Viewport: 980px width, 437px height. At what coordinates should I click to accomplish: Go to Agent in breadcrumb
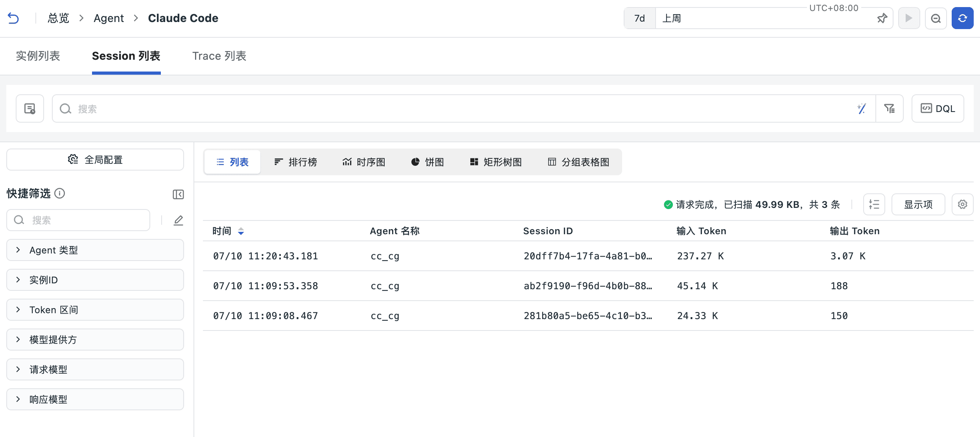pos(109,18)
